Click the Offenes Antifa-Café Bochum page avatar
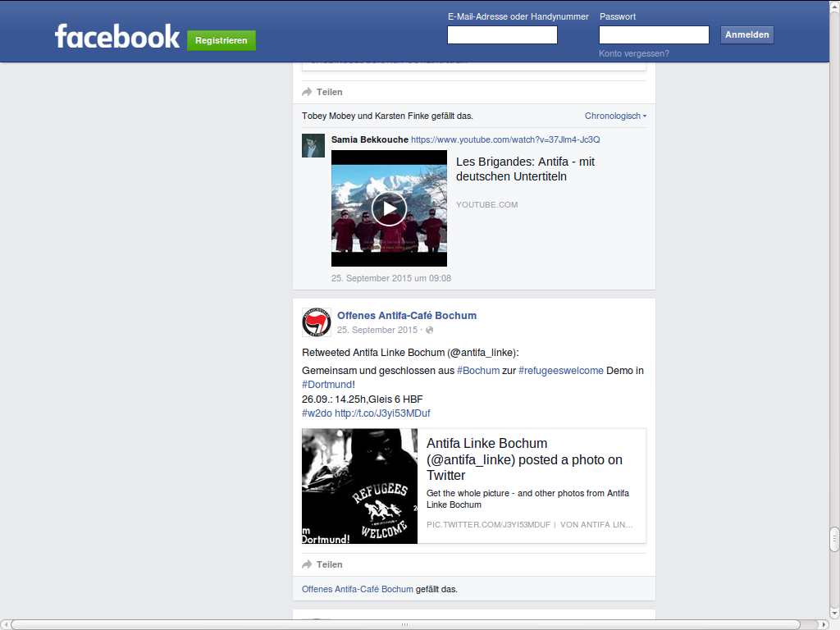 [x=317, y=322]
